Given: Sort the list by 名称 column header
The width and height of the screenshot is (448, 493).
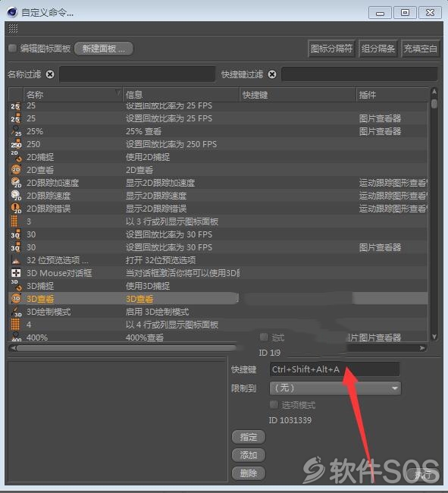Looking at the screenshot, I should click(x=73, y=94).
